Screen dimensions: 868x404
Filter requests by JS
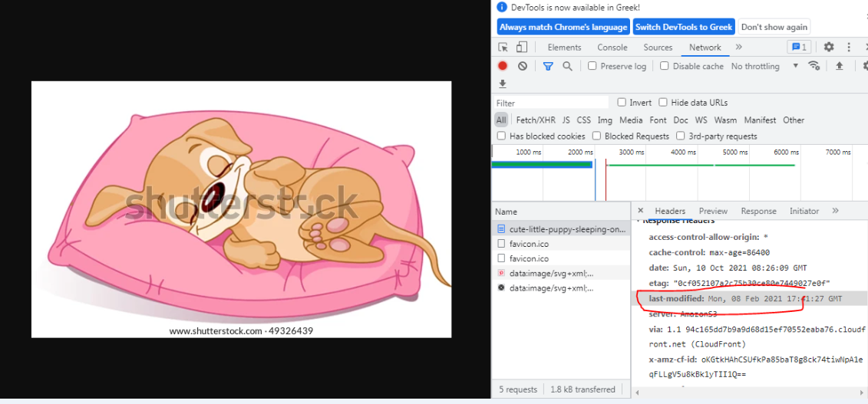click(x=566, y=120)
